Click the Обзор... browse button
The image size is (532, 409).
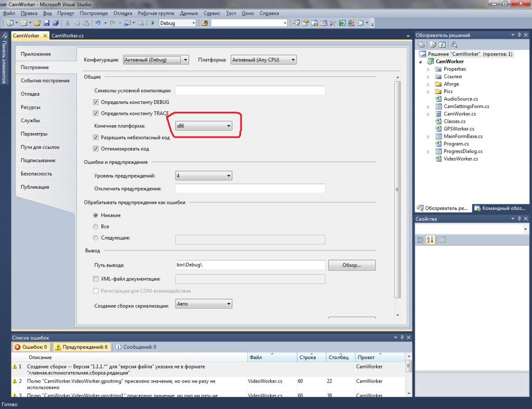point(352,265)
